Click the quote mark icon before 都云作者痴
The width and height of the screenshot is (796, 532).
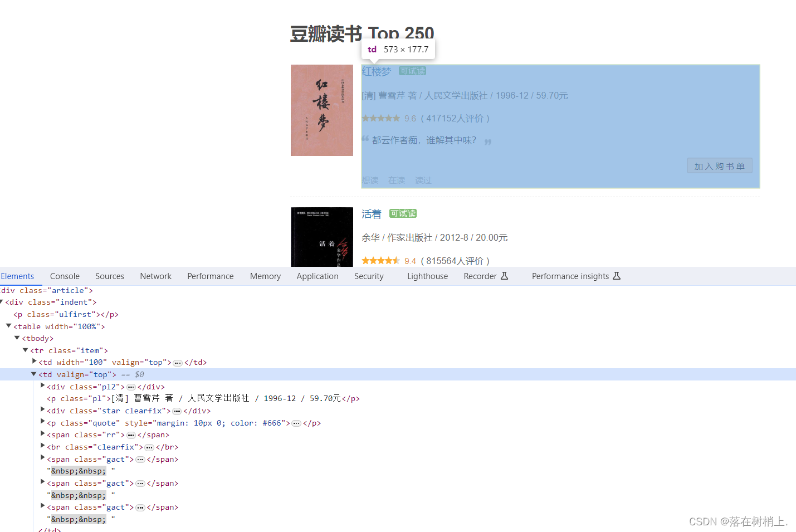(366, 138)
